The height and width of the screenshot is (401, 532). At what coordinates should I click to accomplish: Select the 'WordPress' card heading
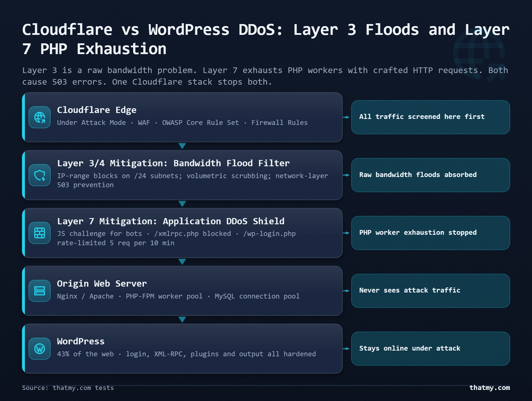pos(81,341)
